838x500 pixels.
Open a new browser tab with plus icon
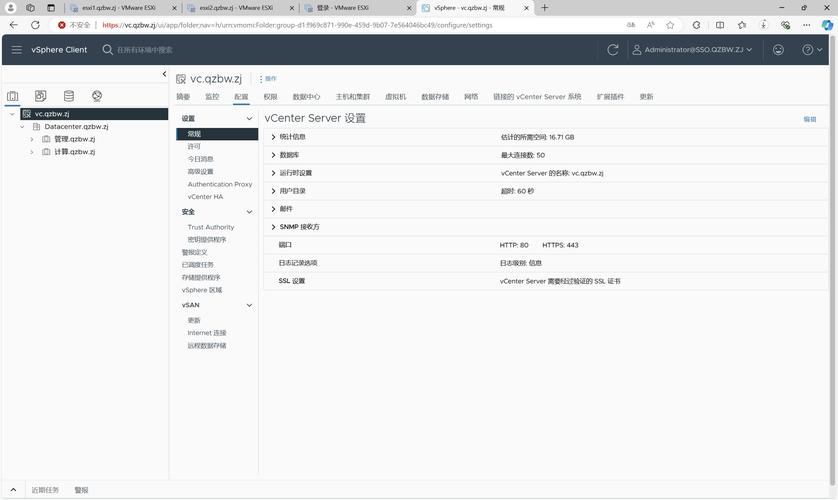pyautogui.click(x=545, y=8)
